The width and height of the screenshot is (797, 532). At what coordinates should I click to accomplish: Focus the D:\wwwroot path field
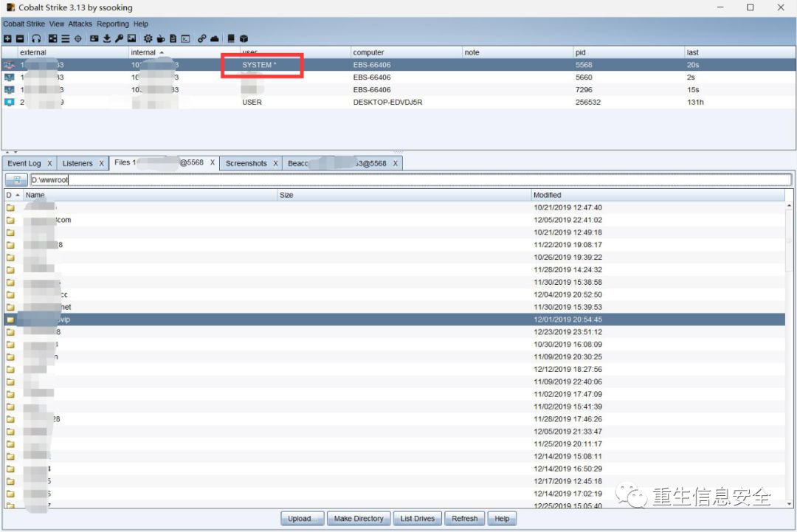411,180
